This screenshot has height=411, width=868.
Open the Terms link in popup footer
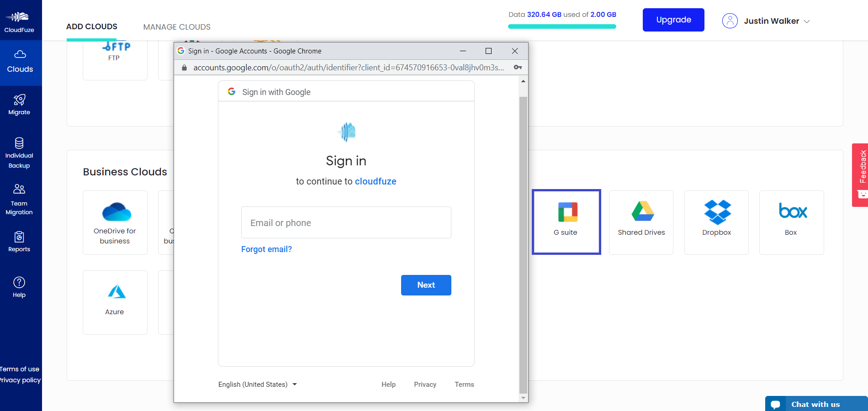click(465, 385)
